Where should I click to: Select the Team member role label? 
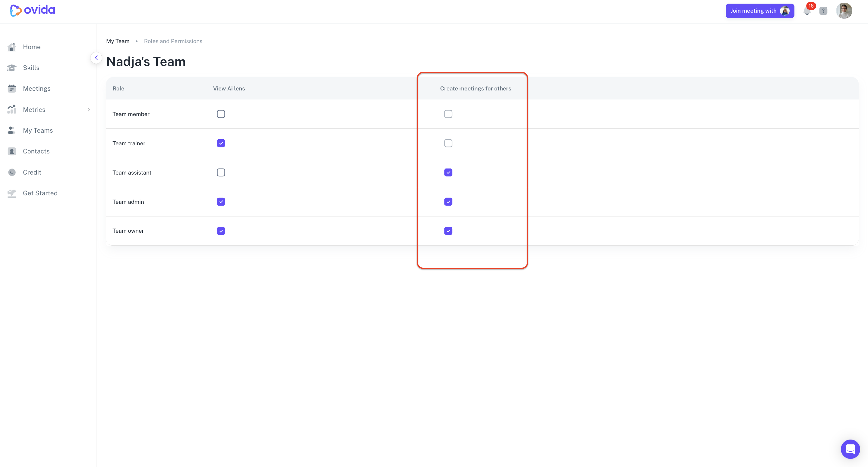click(131, 114)
